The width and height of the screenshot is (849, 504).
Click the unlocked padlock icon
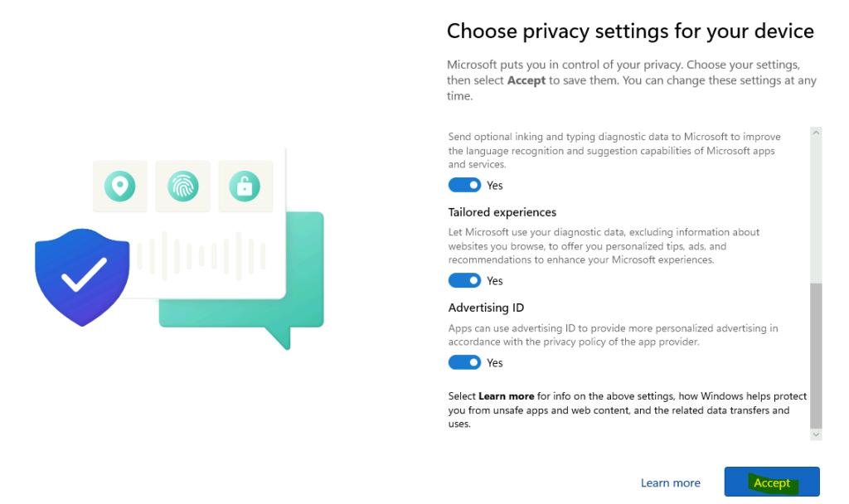245,187
